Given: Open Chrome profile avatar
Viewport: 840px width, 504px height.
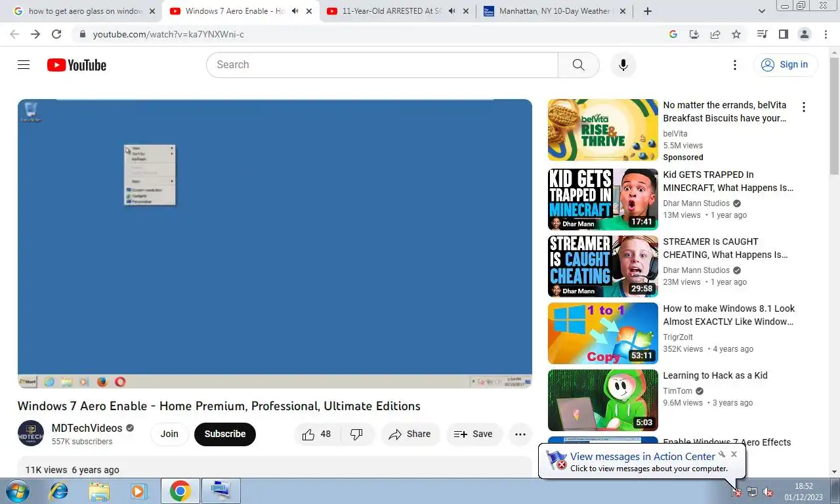Looking at the screenshot, I should 804,34.
